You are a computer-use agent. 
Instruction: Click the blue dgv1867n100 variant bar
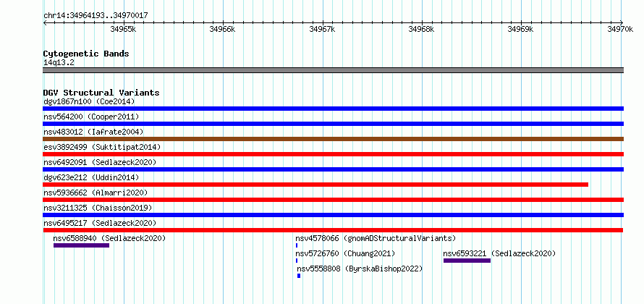pos(333,109)
